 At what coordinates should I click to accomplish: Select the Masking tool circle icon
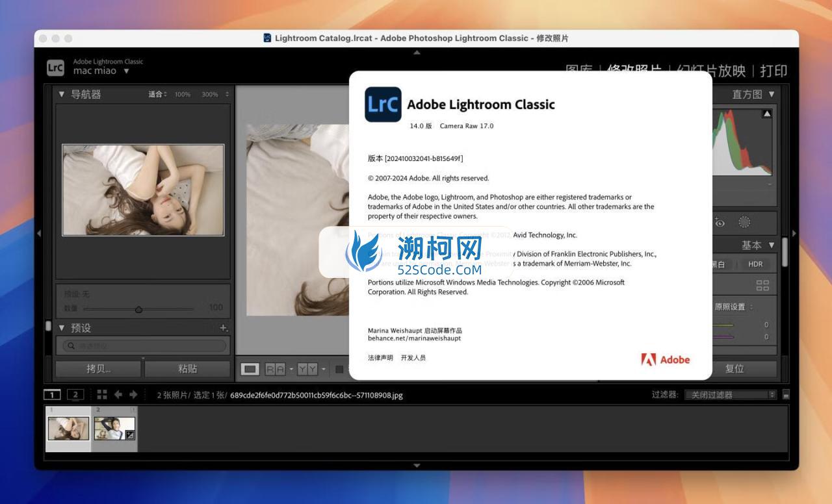coord(744,222)
